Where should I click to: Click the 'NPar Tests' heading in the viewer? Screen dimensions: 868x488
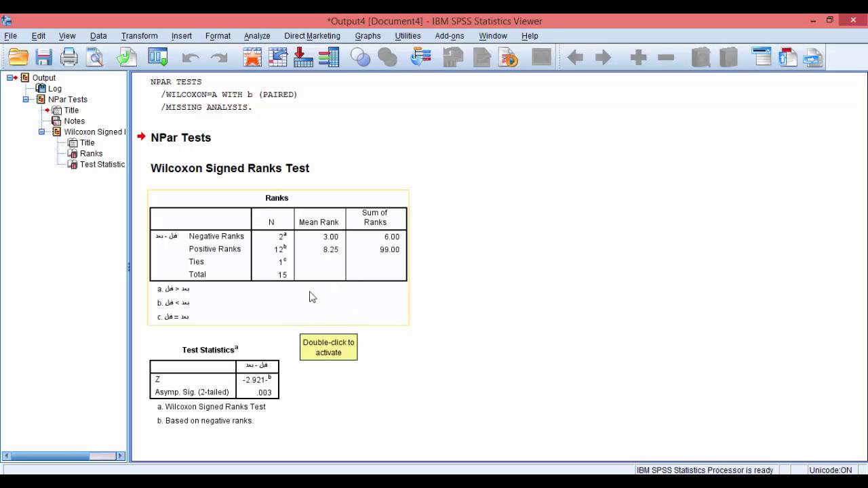180,138
